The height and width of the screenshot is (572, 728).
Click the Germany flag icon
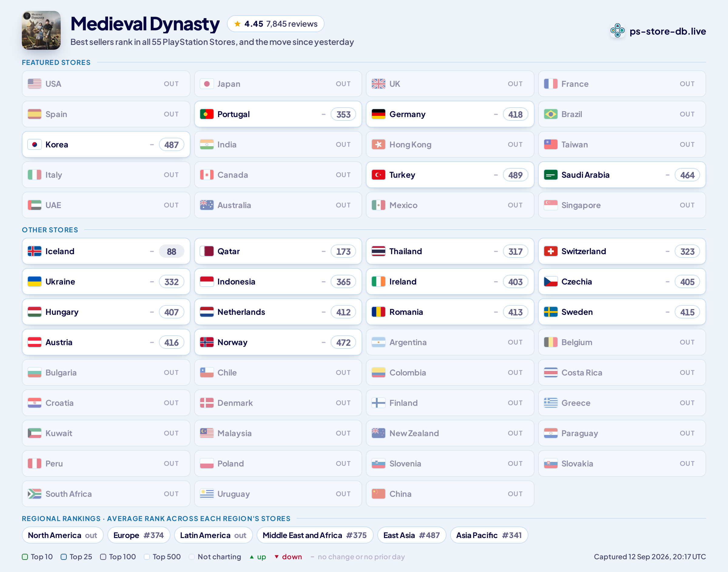pyautogui.click(x=378, y=114)
